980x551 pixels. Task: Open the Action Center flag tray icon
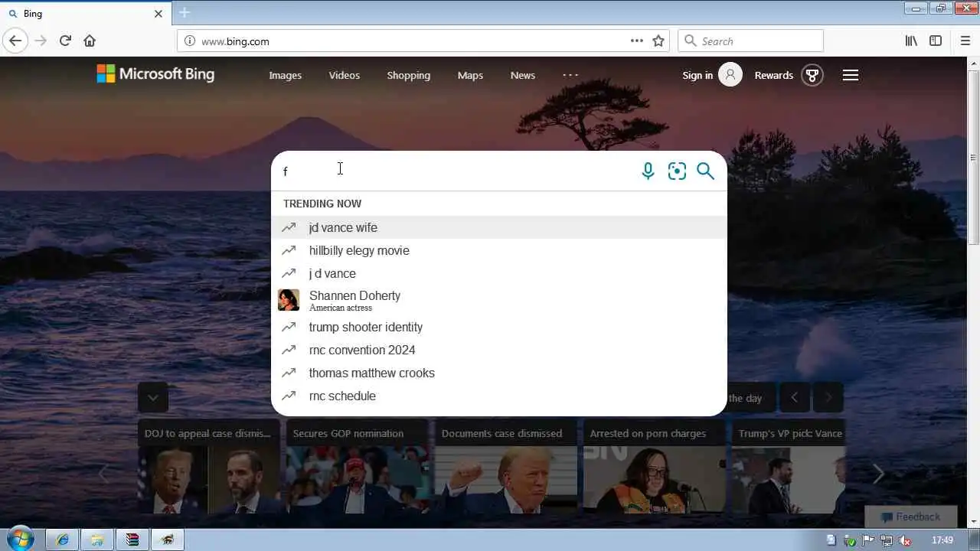868,540
